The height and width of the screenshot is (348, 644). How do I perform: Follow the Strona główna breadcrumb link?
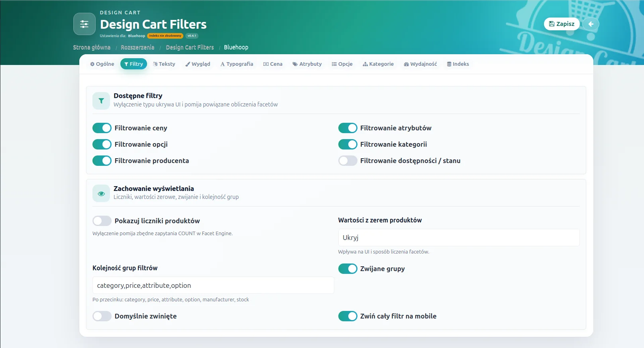(x=92, y=47)
